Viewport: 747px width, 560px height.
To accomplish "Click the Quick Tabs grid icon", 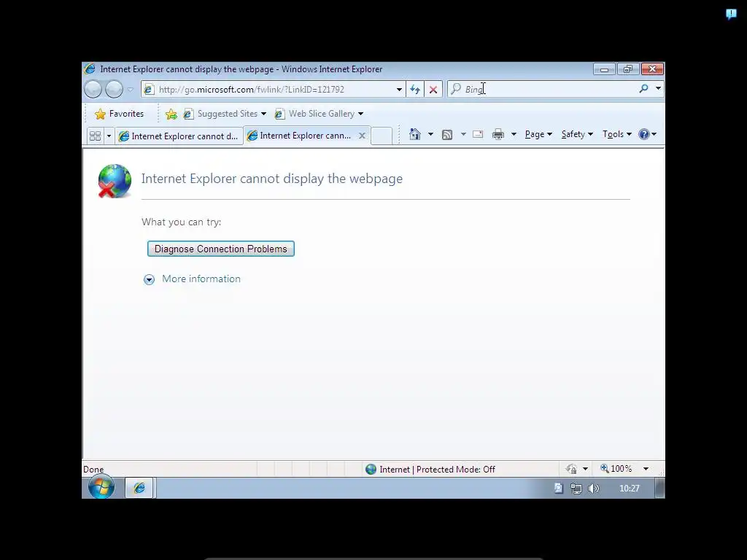I will tap(96, 136).
